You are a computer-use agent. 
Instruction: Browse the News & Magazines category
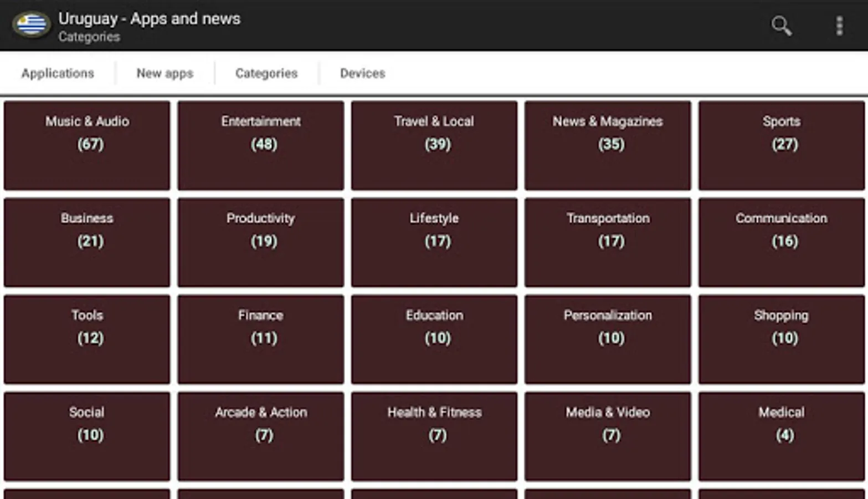click(x=608, y=145)
